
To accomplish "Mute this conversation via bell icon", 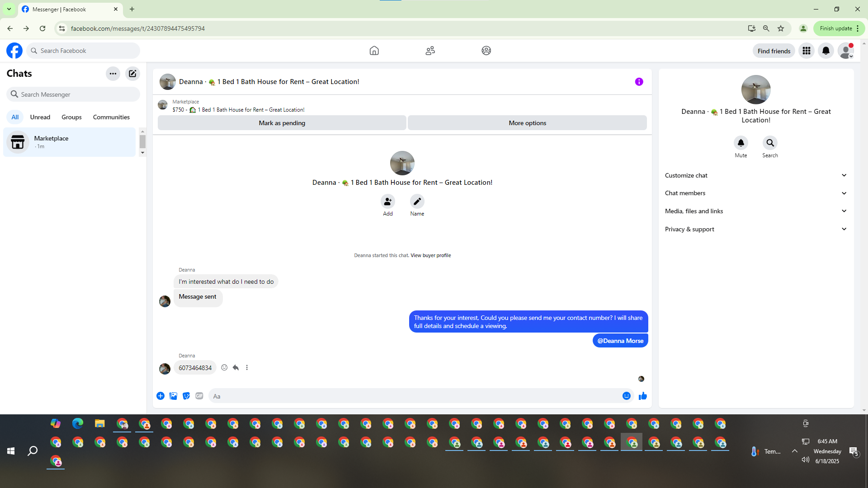I will tap(741, 143).
